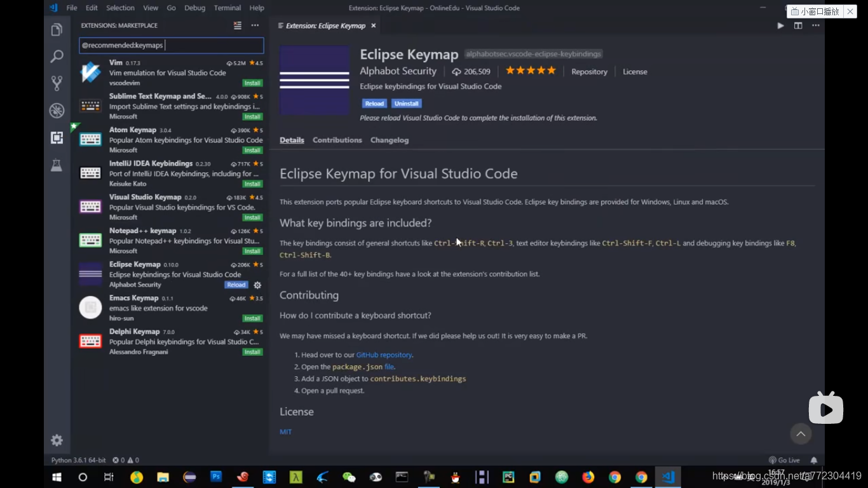Viewport: 868px width, 488px height.
Task: Click the run triangle icon in editor toolbar
Action: tap(780, 25)
